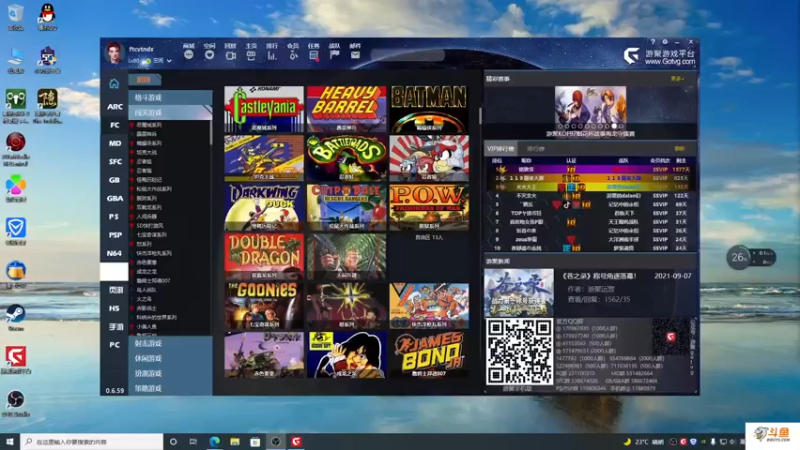Click the yellow 更多 link above the banner

677,79
